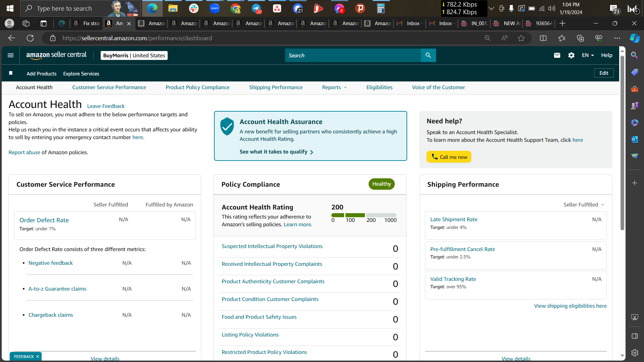Open Slack from the taskbar

click(x=194, y=8)
